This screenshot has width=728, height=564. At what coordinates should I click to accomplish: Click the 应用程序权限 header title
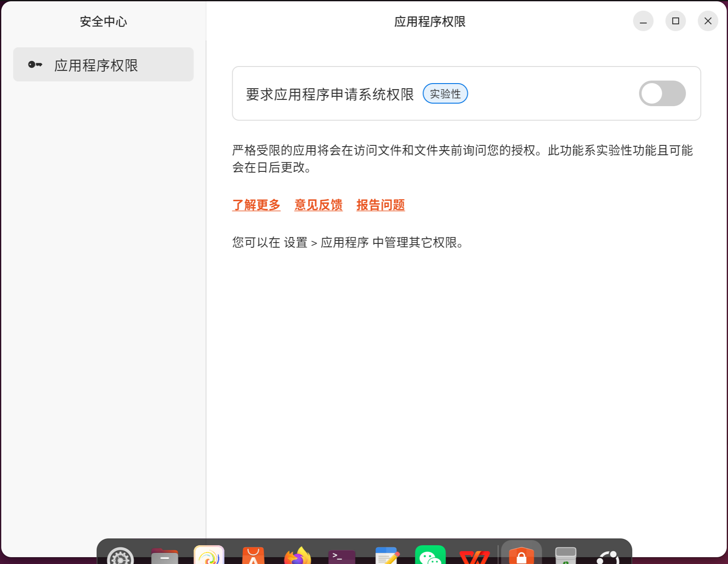430,21
